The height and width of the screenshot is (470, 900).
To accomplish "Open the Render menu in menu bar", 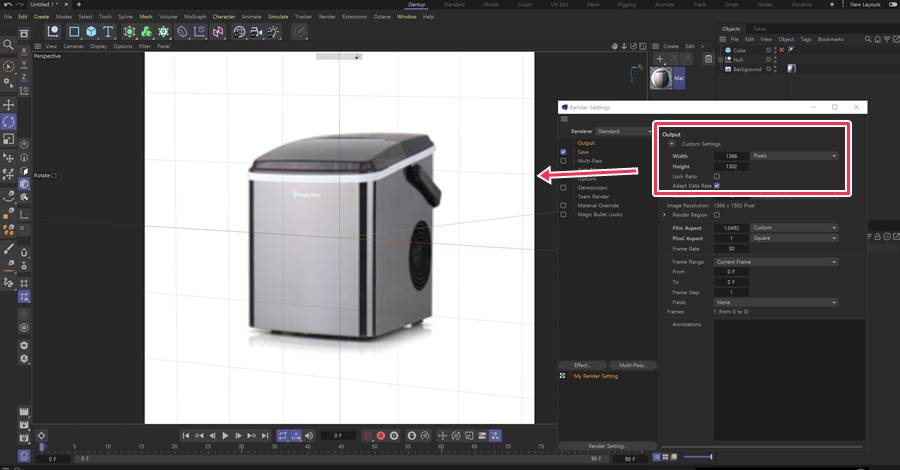I will click(327, 17).
